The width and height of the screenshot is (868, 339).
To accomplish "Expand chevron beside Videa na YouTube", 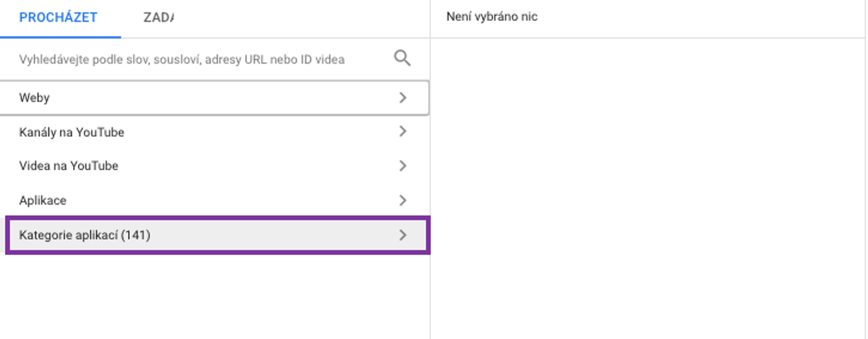I will [x=404, y=166].
